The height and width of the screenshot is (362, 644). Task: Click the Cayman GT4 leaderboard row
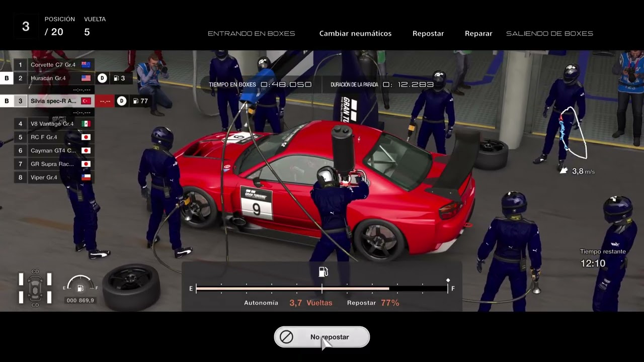pyautogui.click(x=54, y=150)
